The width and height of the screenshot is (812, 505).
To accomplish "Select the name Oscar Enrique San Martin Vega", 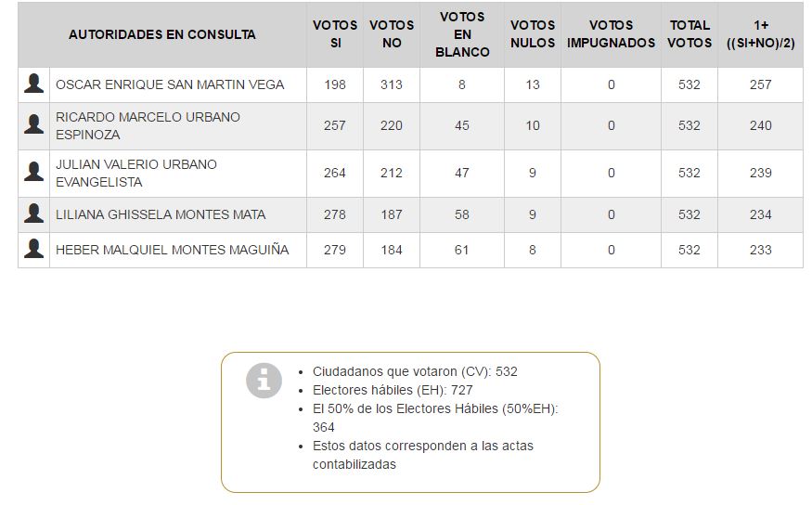I will pos(170,84).
